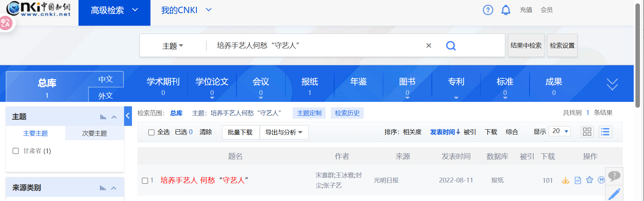The height and width of the screenshot is (201, 644).
Task: Collapse left sidebar with arrow handle
Action: point(128,116)
